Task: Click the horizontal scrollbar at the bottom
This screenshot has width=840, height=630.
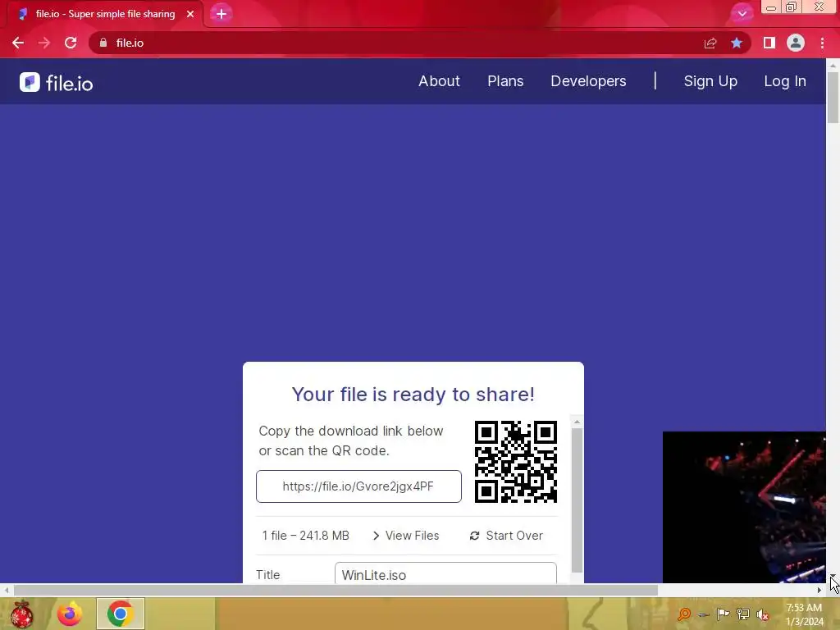Action: coord(336,591)
